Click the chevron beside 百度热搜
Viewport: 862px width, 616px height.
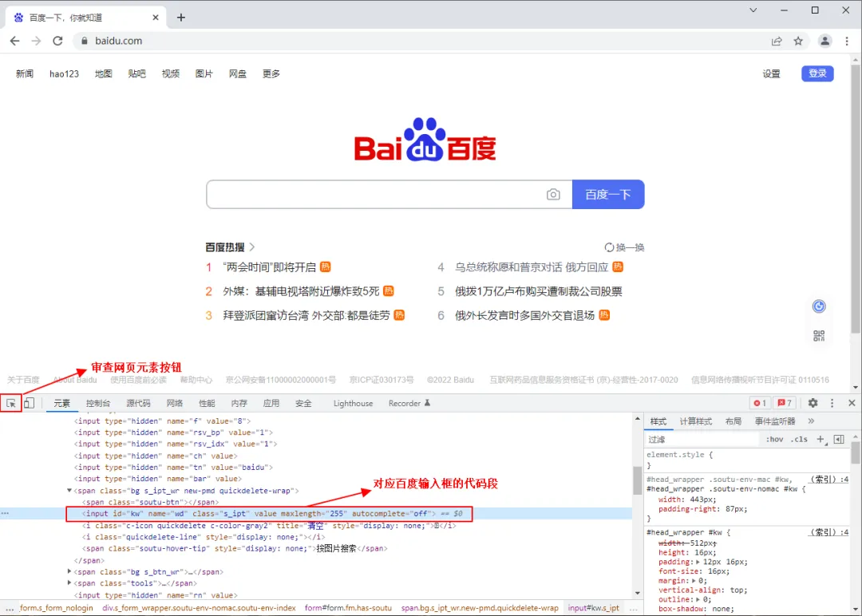(x=251, y=247)
